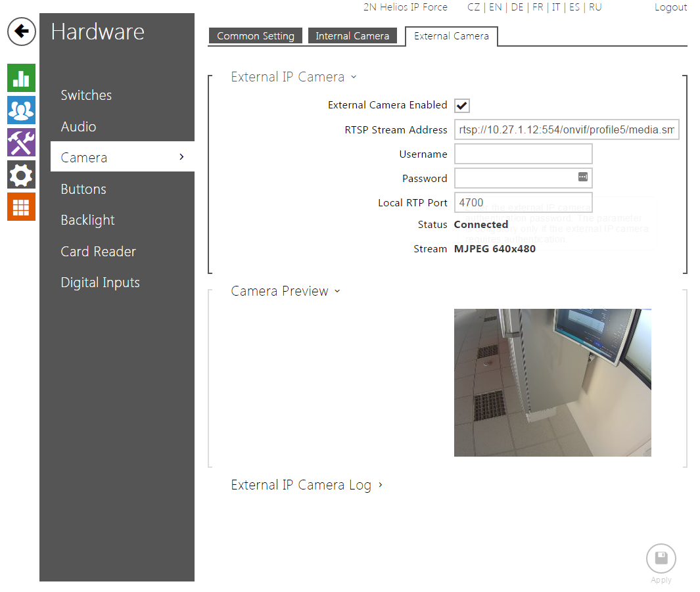The height and width of the screenshot is (592, 700).
Task: Open the green Status chart icon
Action: click(21, 78)
